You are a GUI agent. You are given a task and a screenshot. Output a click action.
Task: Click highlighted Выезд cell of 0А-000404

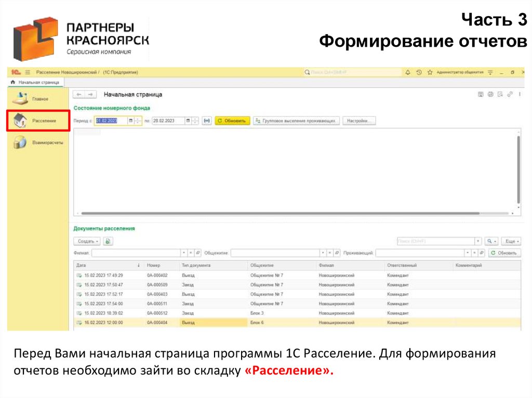[x=214, y=323]
